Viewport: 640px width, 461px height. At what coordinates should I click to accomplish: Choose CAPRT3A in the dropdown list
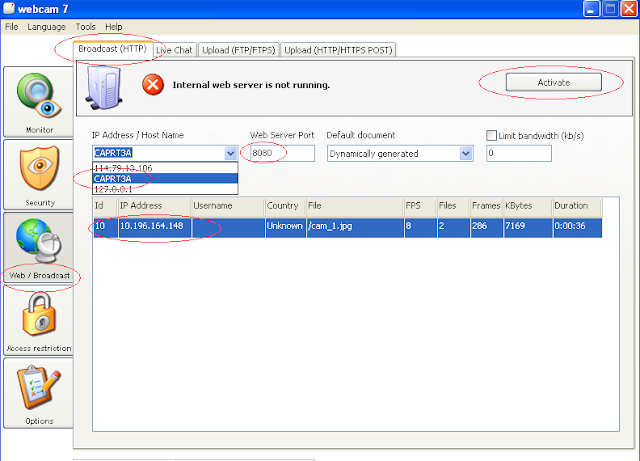click(x=165, y=178)
